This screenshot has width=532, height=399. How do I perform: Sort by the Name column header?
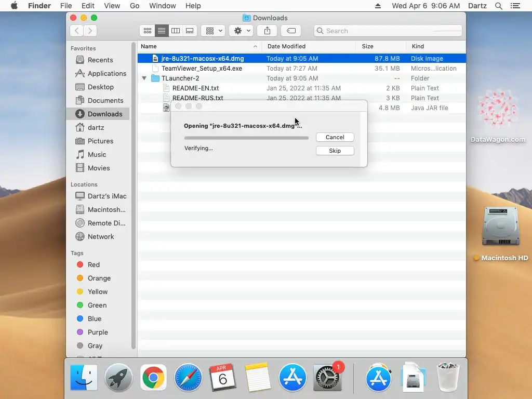tap(199, 46)
